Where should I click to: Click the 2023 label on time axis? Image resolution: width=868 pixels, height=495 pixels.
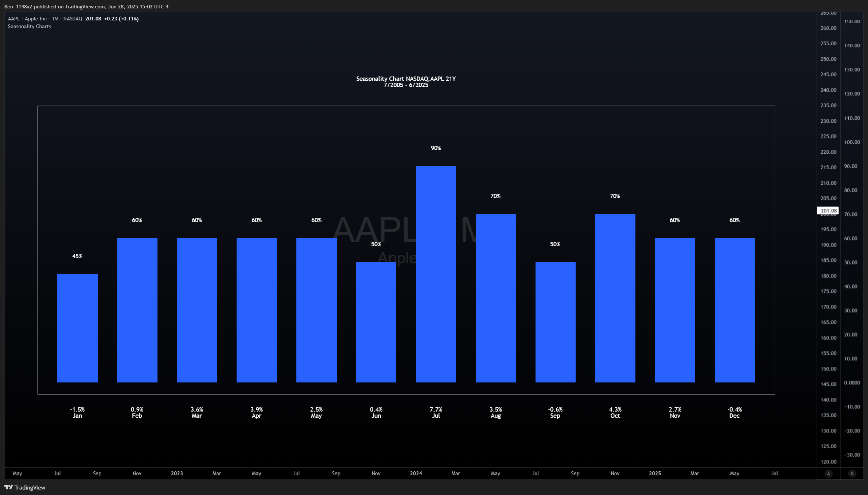pos(177,474)
